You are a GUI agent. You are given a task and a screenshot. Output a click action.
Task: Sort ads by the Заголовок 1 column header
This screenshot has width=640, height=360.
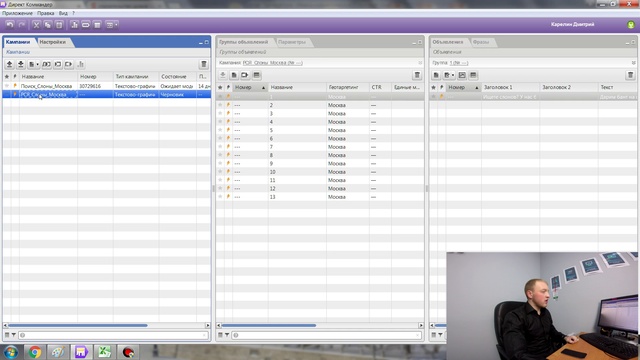(x=510, y=87)
